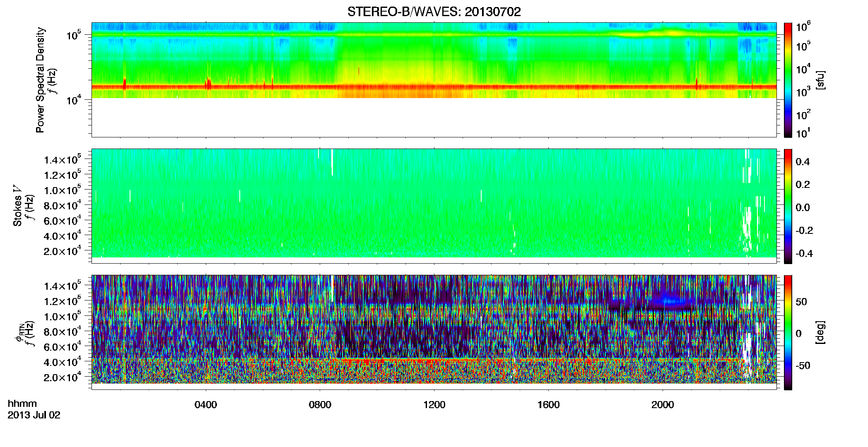Click the 2013 Jul 02 date label
This screenshot has height=447, width=868.
pyautogui.click(x=34, y=415)
